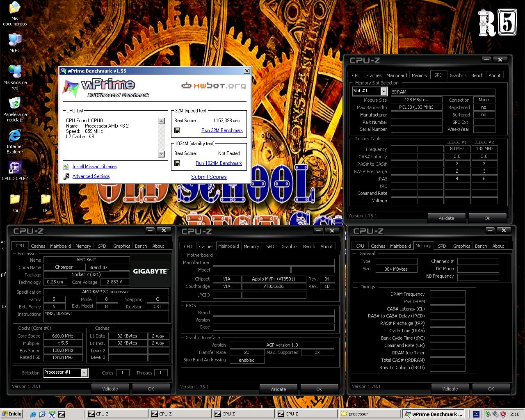This screenshot has width=525, height=420.
Task: Click the Module Size 128 MBytes field
Action: click(416, 100)
